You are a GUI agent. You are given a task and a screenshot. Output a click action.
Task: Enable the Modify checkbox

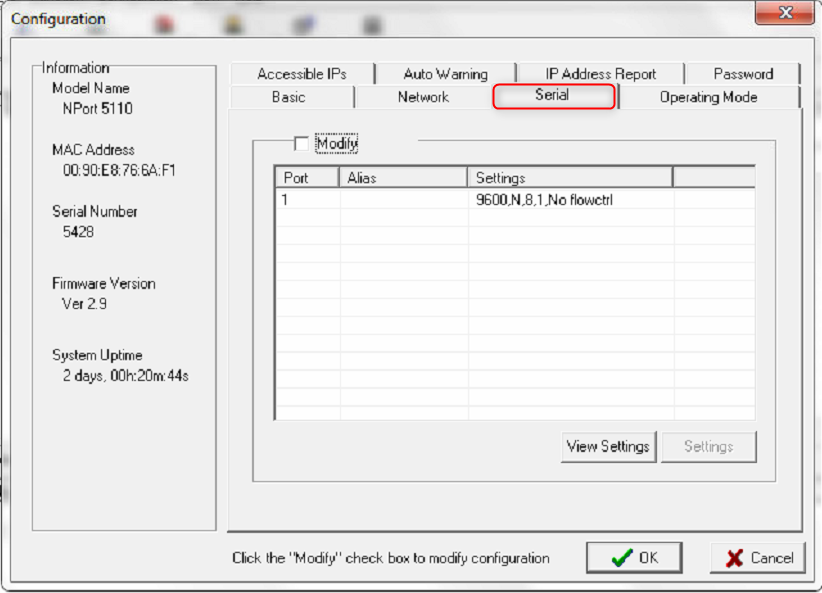tap(302, 144)
